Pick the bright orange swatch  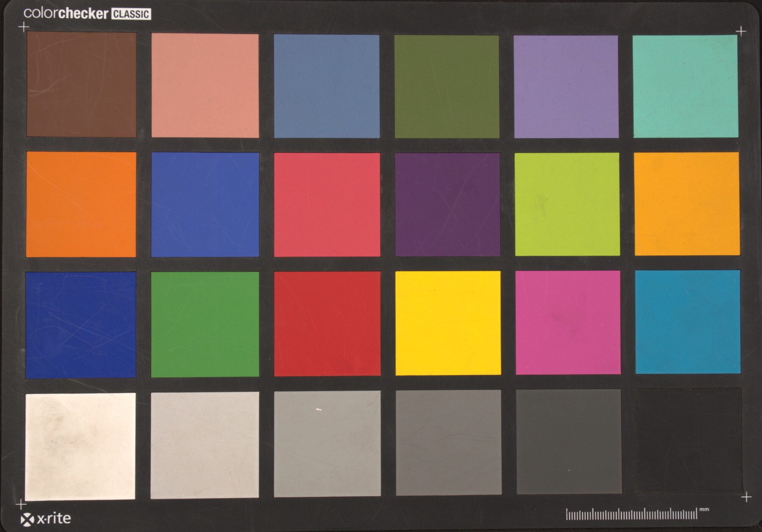tap(81, 204)
